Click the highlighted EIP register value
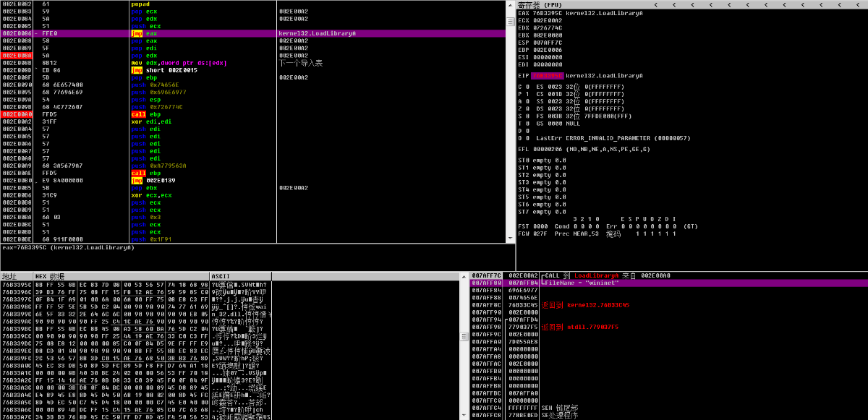Viewport: 868px width, 420px height. pos(547,75)
